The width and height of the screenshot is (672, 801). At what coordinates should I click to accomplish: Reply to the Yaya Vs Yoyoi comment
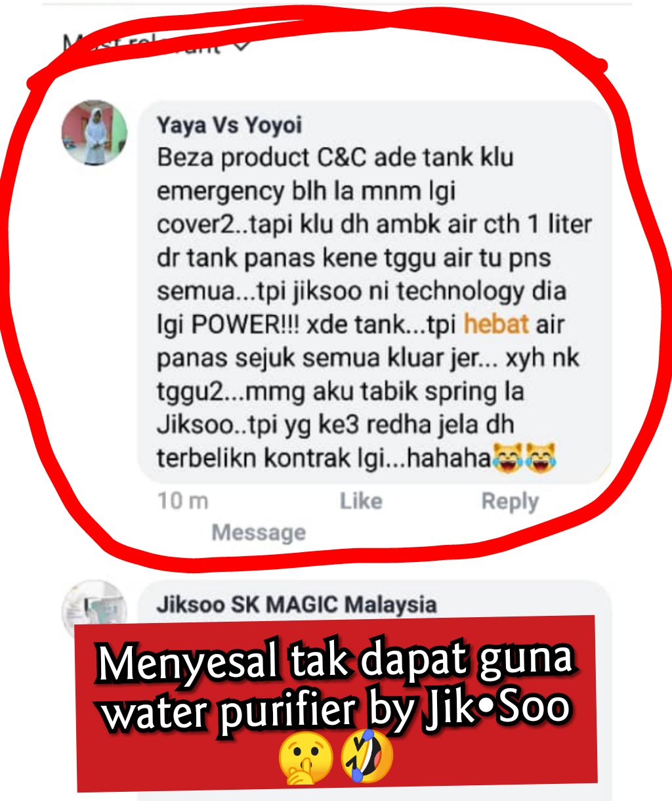pos(510,501)
